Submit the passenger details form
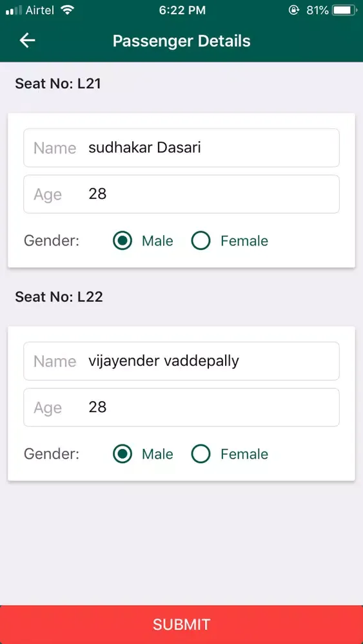Screen dimensions: 363x644 (x=181, y=624)
